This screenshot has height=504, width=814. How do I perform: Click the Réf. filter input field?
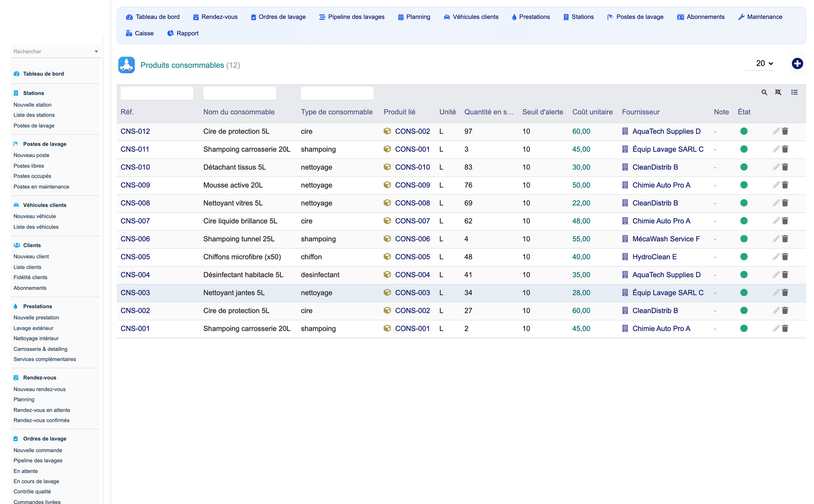pyautogui.click(x=157, y=93)
